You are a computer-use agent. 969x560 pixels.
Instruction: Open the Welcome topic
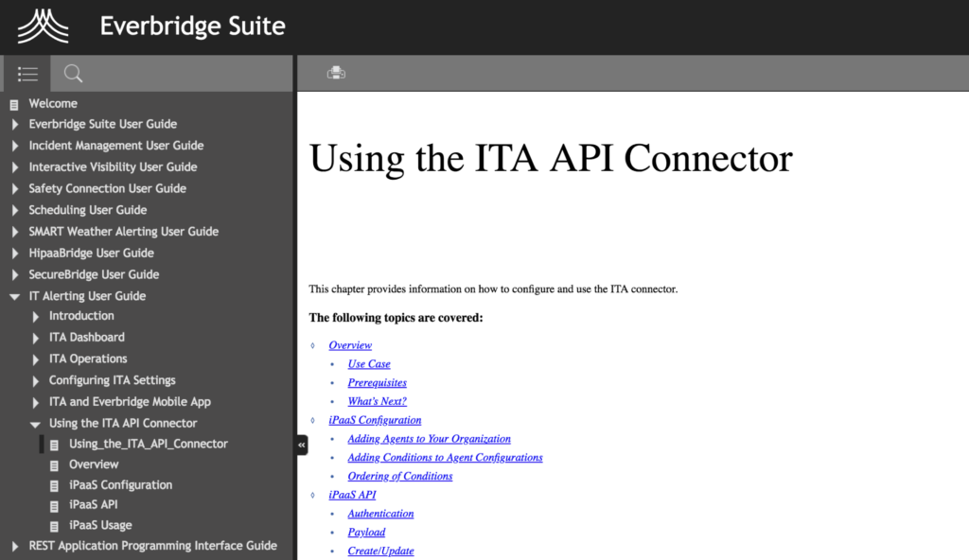(x=53, y=103)
